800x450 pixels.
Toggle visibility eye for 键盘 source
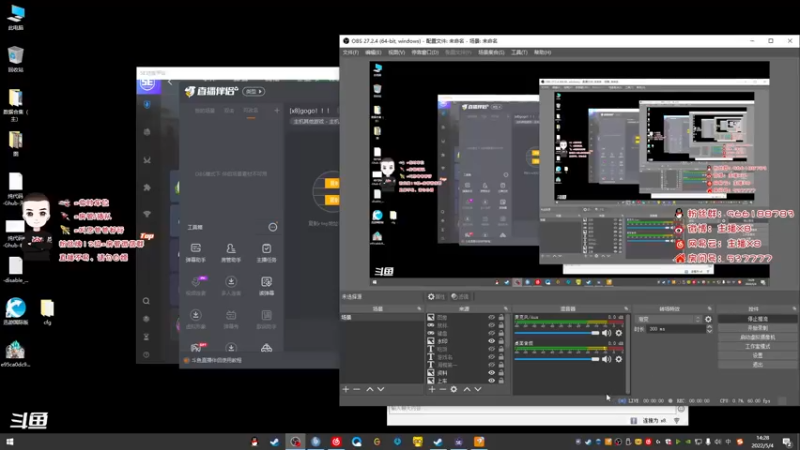click(491, 333)
